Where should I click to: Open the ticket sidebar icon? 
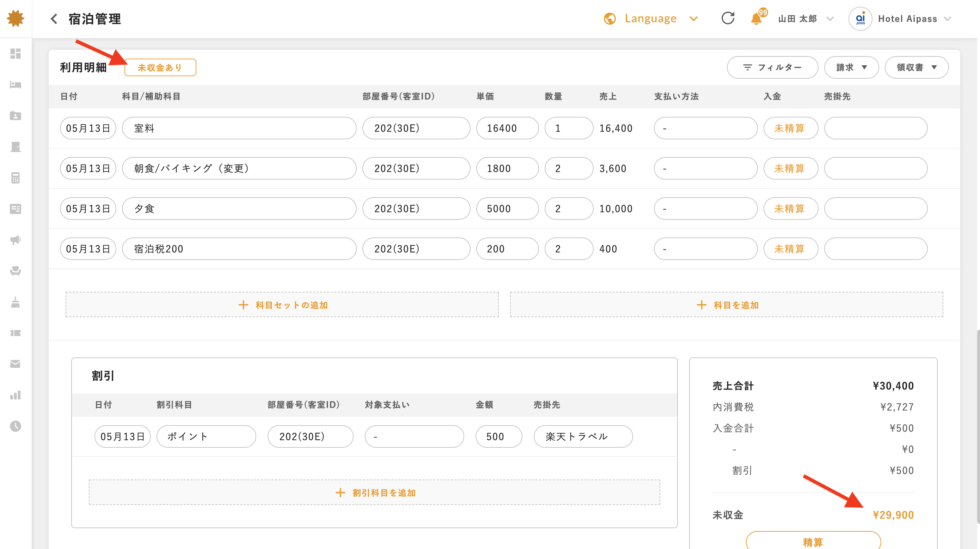tap(16, 333)
